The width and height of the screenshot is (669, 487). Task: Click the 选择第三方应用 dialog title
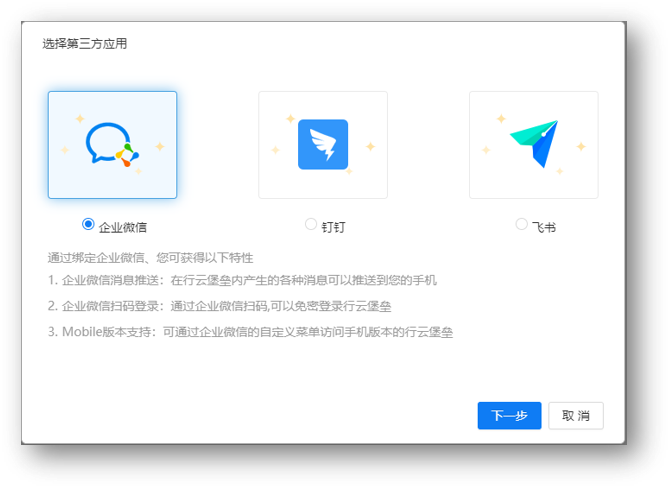(x=84, y=44)
